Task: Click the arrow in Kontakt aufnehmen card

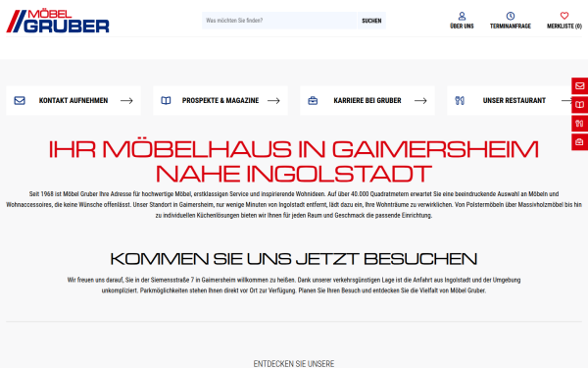Action: pos(126,101)
